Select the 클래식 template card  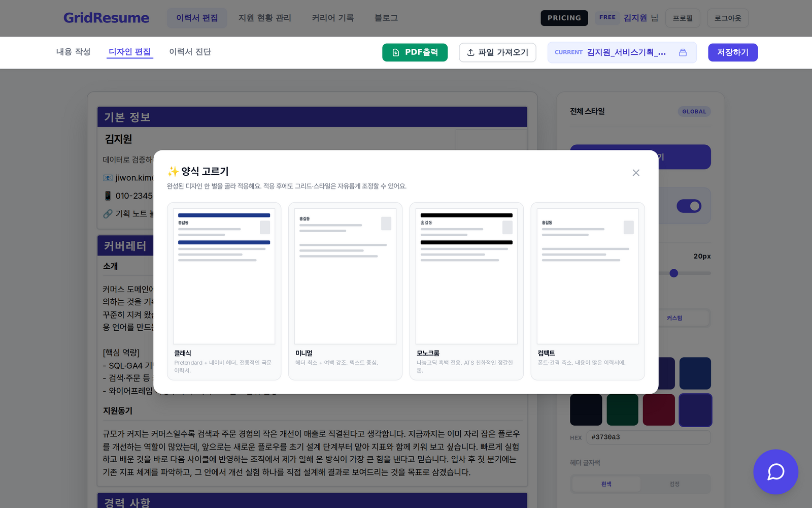[224, 291]
